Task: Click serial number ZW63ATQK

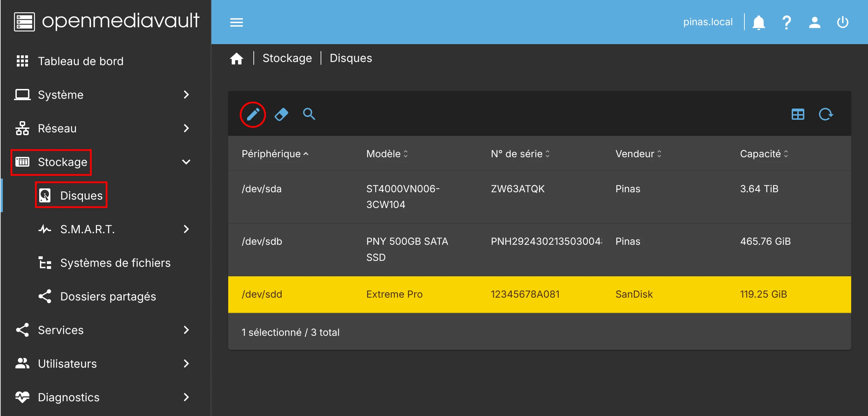Action: coord(518,189)
